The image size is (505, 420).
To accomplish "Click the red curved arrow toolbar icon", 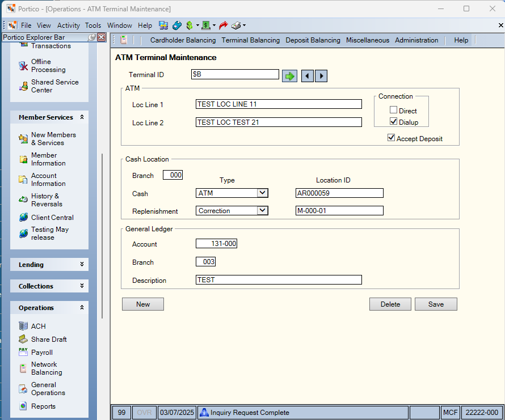I will point(223,25).
